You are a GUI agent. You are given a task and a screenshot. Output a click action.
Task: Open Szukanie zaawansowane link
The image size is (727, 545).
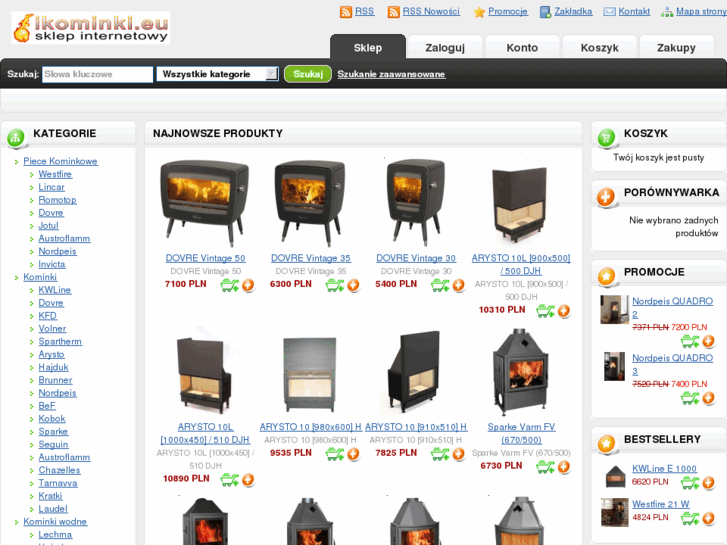(x=391, y=74)
